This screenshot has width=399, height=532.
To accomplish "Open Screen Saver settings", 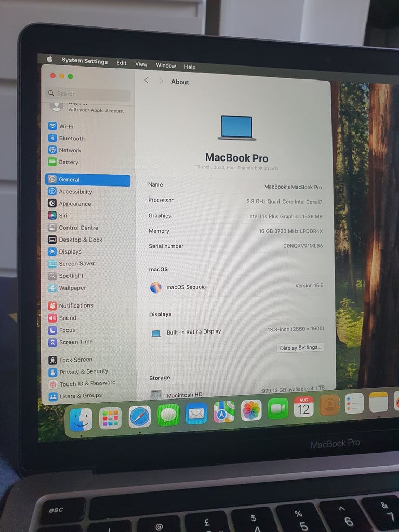I will [x=71, y=263].
